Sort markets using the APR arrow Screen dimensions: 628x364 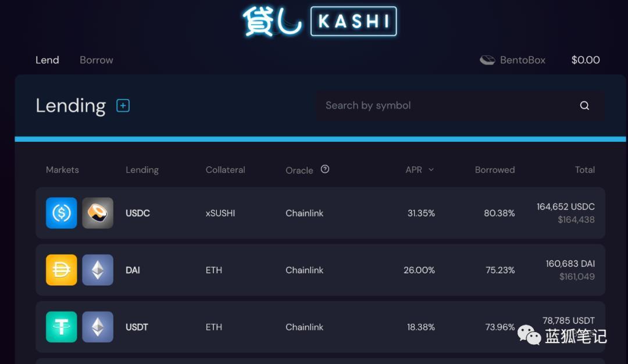point(431,170)
